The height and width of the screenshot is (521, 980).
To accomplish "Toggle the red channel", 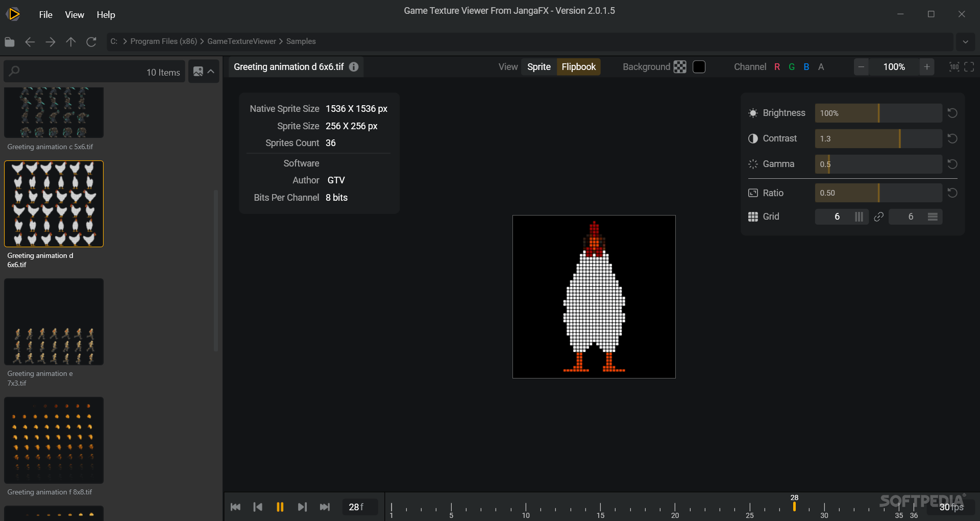I will click(x=777, y=67).
